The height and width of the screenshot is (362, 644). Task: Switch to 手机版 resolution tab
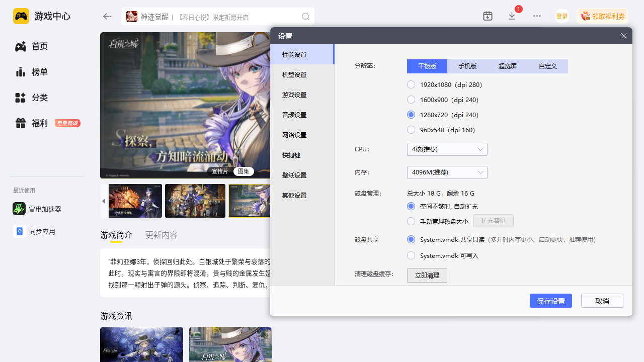[x=467, y=66]
